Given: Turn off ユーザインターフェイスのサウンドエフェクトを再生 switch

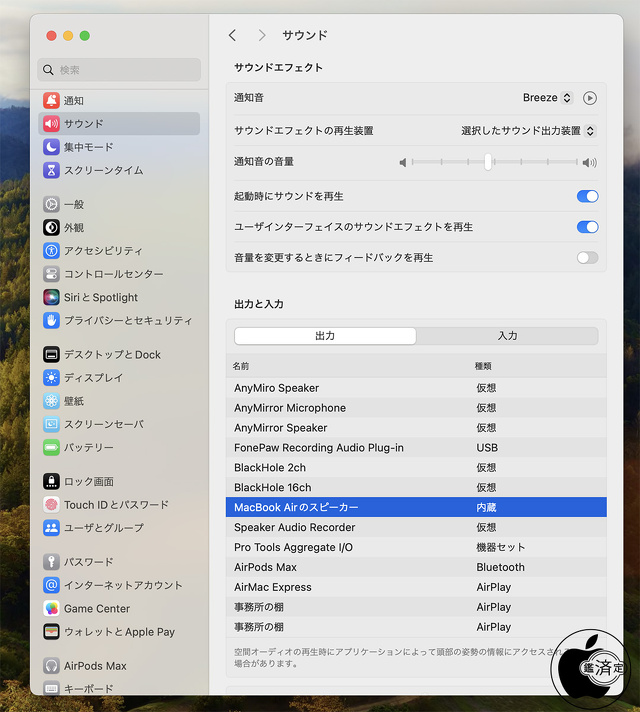Looking at the screenshot, I should [x=587, y=227].
